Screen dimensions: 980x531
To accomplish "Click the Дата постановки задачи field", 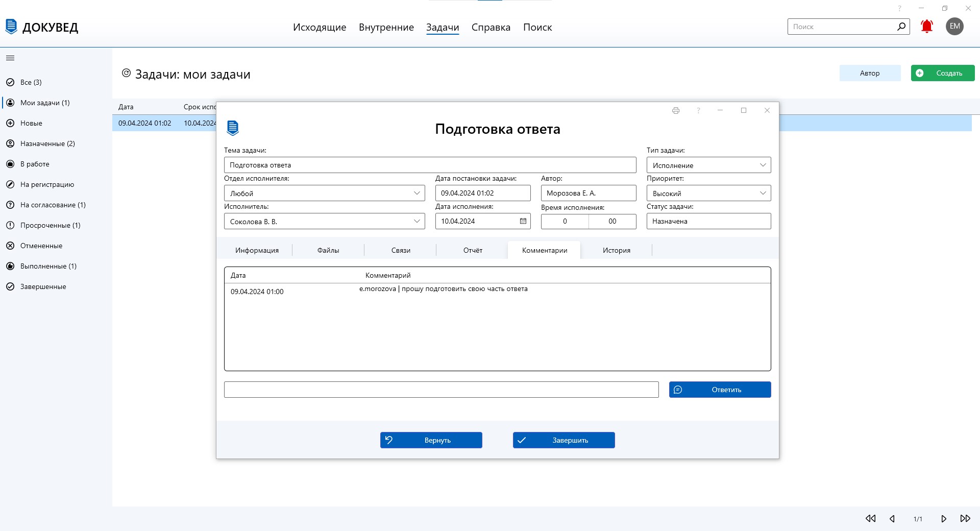I will [x=482, y=193].
